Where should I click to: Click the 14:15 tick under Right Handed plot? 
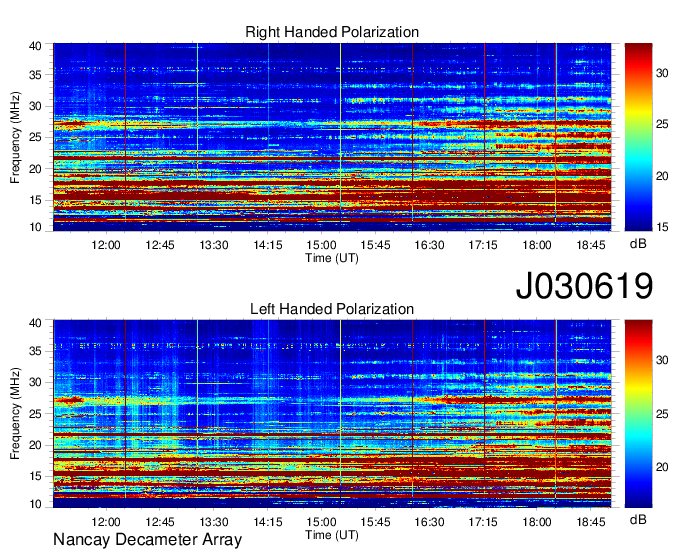pyautogui.click(x=268, y=245)
